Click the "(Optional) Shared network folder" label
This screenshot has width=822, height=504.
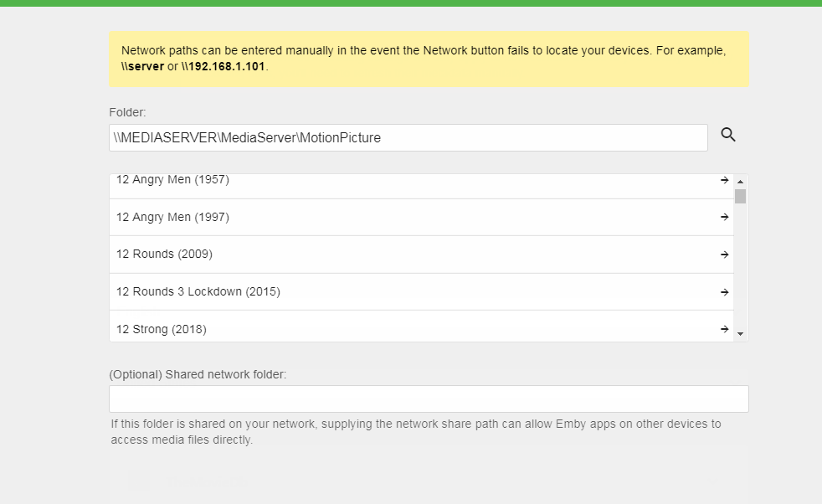198,374
